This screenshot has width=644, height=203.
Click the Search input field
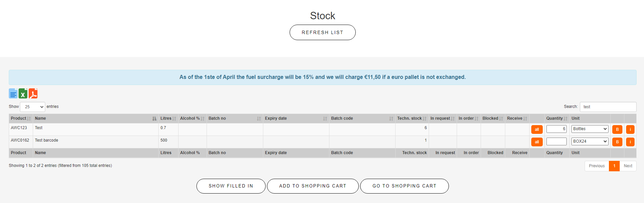tap(608, 107)
